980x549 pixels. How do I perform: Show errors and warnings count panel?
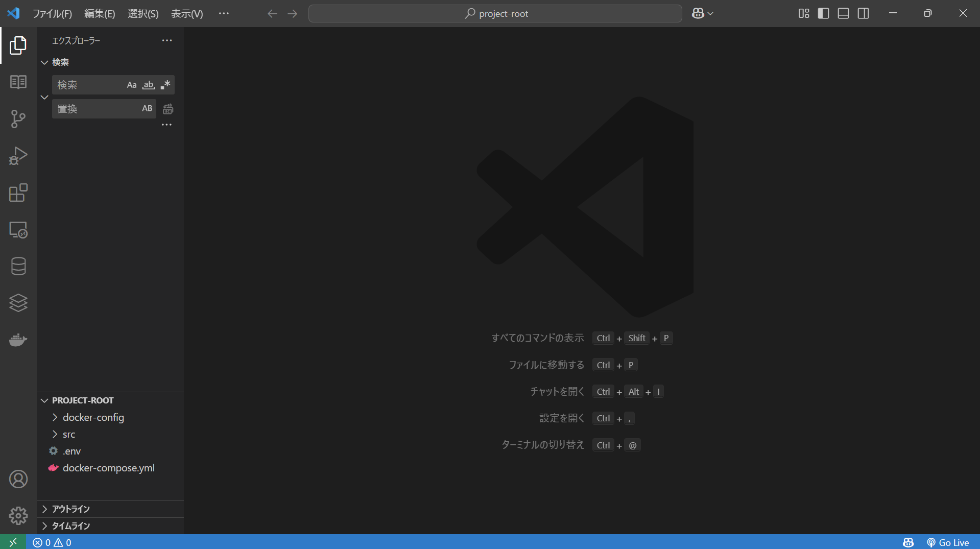[x=52, y=542]
